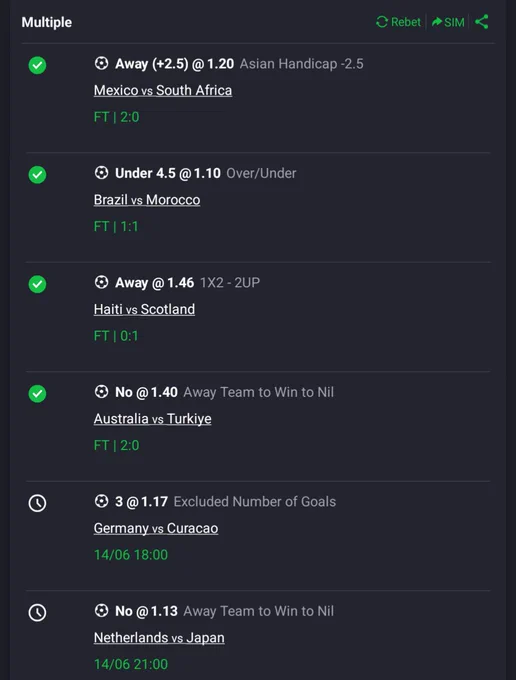This screenshot has width=516, height=680.
Task: Click pending clock icon for Germany match
Action: pos(37,503)
